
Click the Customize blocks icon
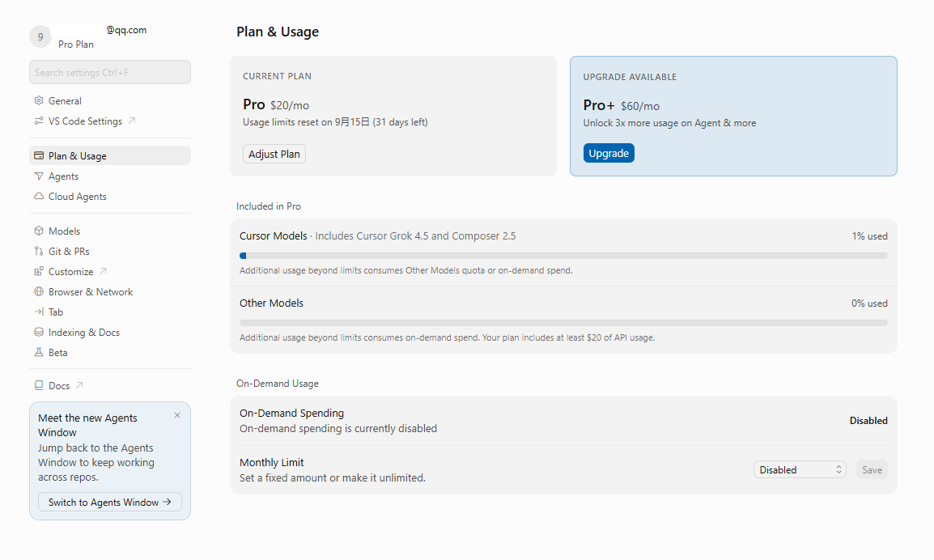click(x=39, y=271)
